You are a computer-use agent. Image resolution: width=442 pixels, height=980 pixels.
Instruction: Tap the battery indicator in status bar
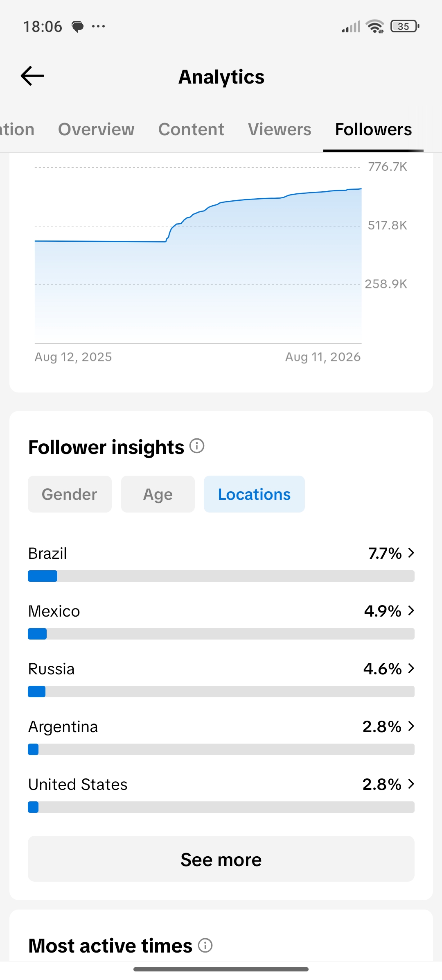405,26
